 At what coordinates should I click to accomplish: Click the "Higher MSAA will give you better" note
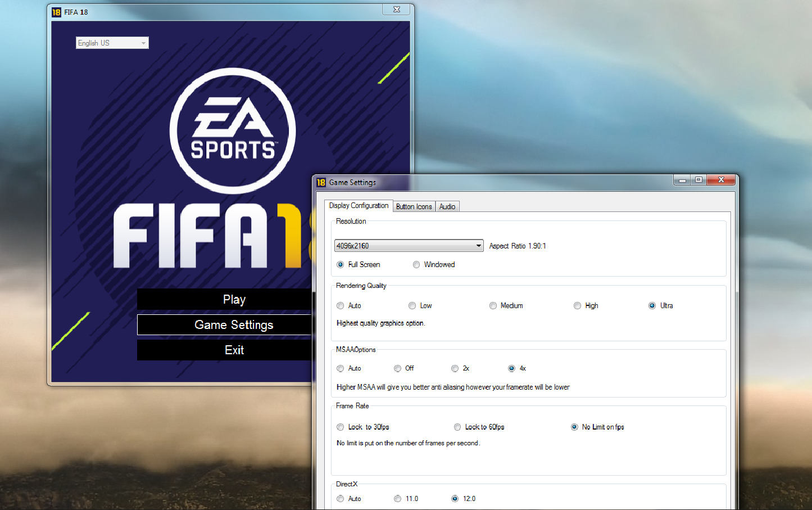pos(453,387)
